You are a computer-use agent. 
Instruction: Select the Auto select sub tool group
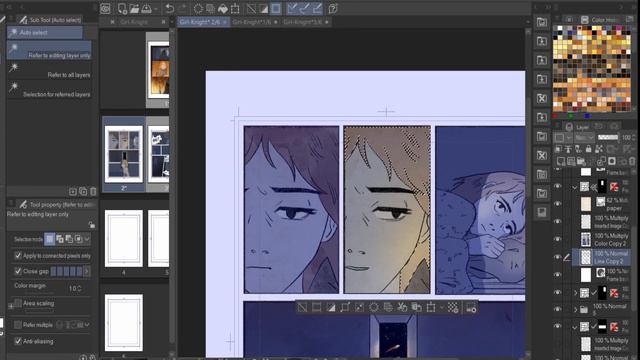coord(44,32)
